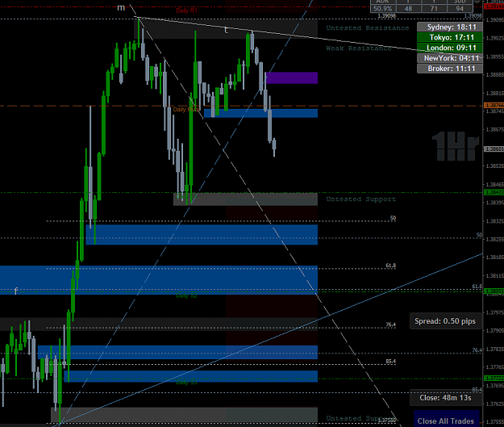Select the wave label m at swing high
This screenshot has height=427, width=504.
tap(121, 8)
